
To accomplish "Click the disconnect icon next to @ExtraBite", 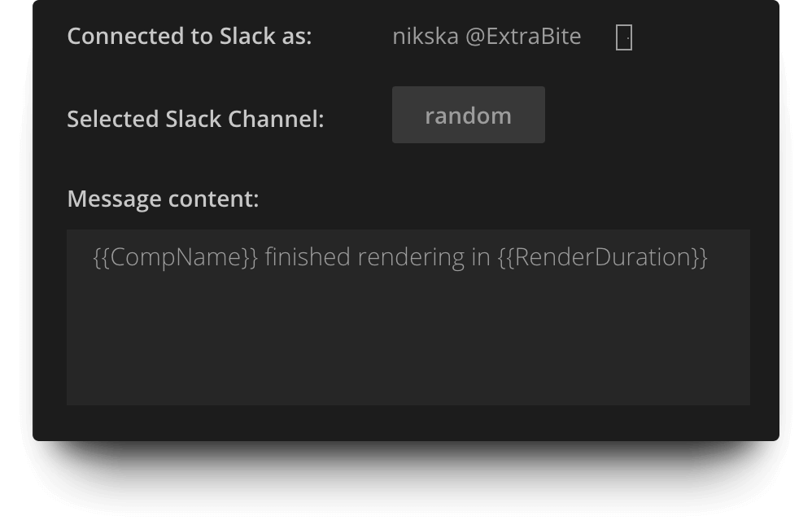I will [x=624, y=36].
